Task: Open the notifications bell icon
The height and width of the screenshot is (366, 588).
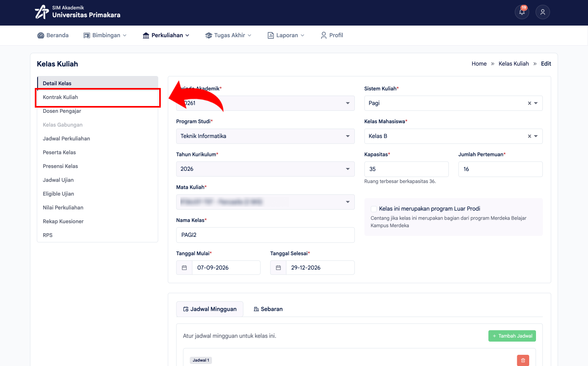Action: pyautogui.click(x=522, y=12)
